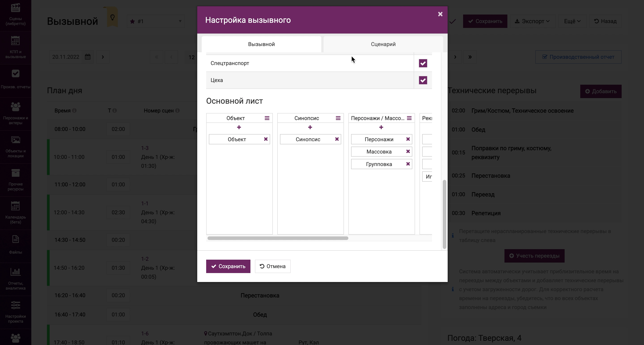Select the Переезд technical break
This screenshot has width=644, height=345.
tap(534, 194)
